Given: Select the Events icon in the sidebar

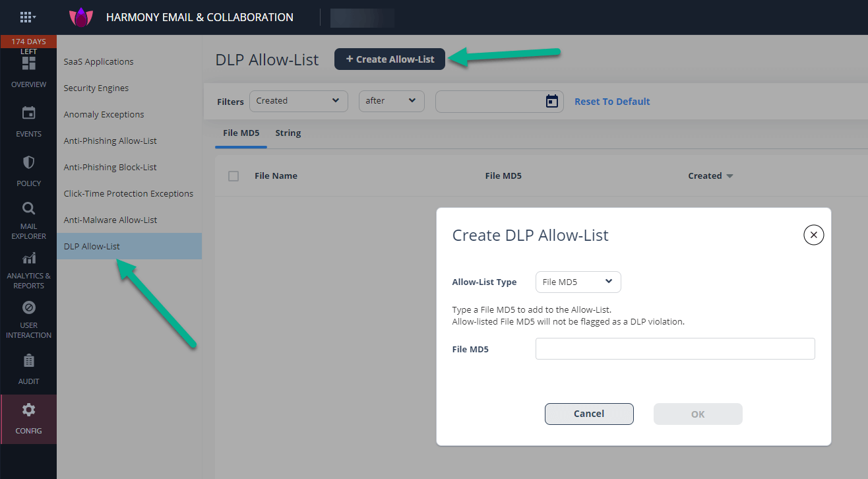Looking at the screenshot, I should (28, 113).
